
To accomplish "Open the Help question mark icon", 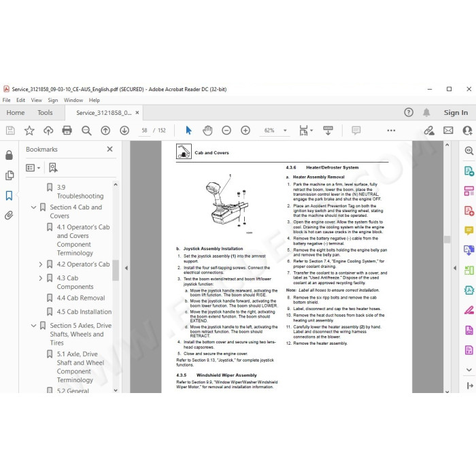I will point(409,113).
